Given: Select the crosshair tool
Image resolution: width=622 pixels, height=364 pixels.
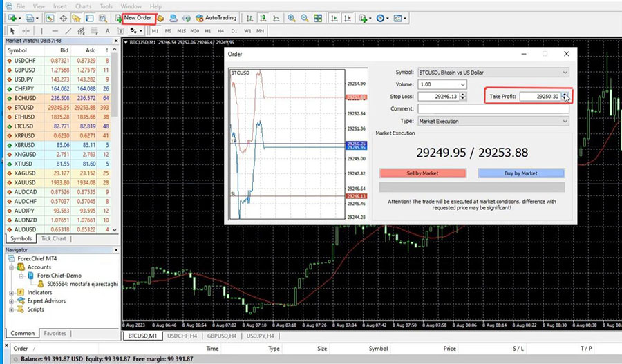Looking at the screenshot, I should (26, 31).
